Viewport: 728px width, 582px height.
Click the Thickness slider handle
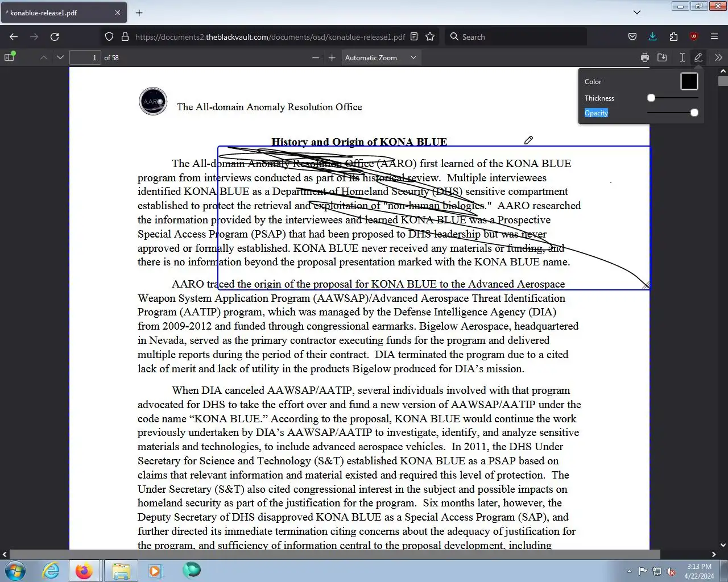(x=651, y=98)
